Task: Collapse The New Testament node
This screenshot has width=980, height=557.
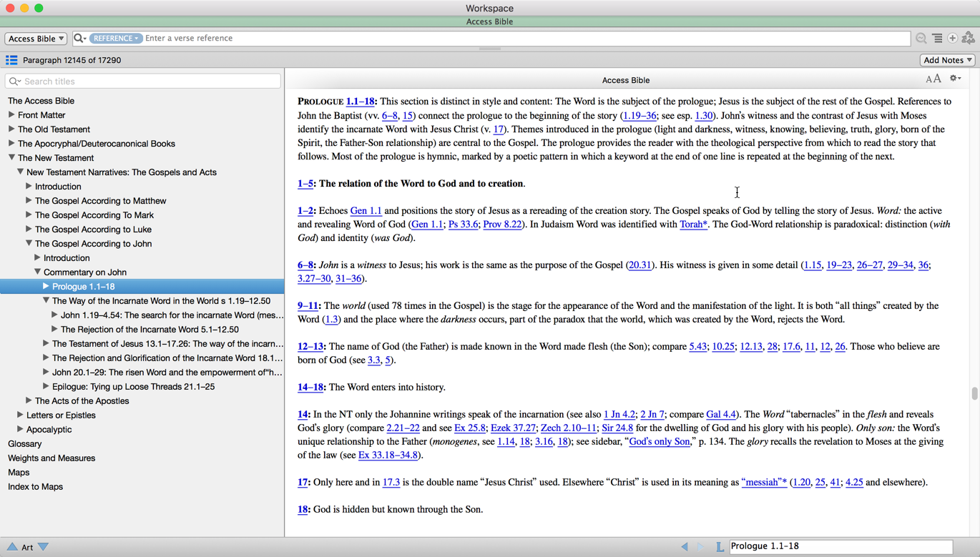Action: click(11, 157)
